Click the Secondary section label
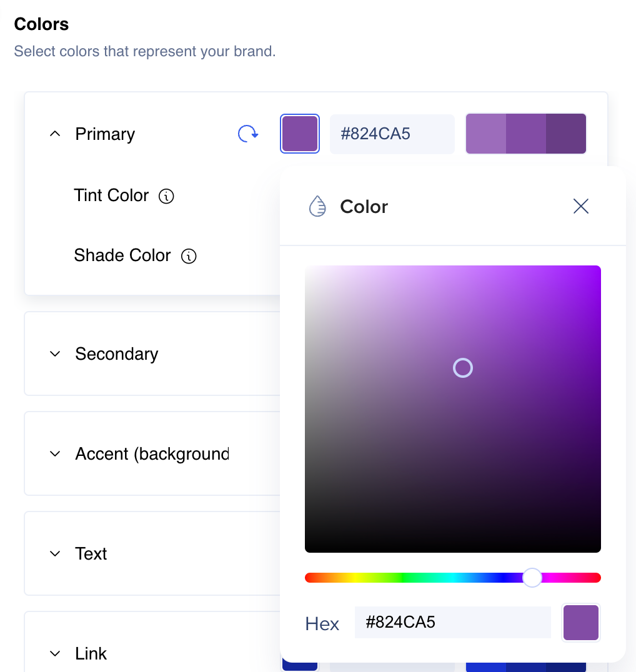 (117, 354)
